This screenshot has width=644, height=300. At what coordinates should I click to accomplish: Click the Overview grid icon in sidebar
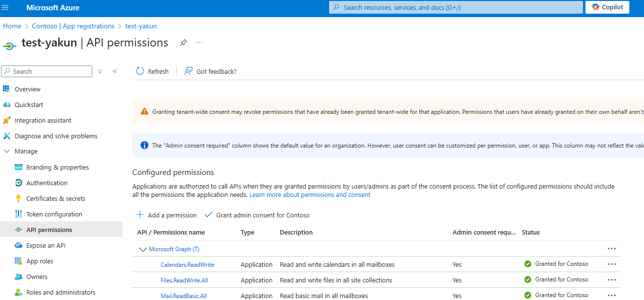pyautogui.click(x=6, y=89)
